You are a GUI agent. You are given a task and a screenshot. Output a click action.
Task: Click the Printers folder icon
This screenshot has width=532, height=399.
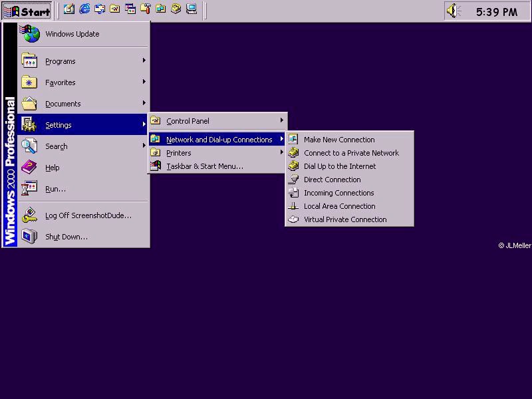[x=156, y=152]
